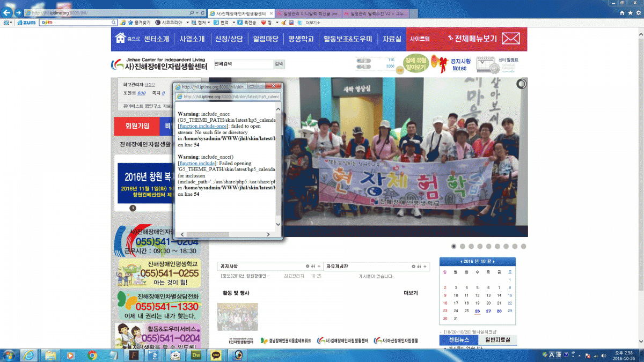Go back with the browser back arrow
Screen dimensions: 644x362
tap(8, 12)
